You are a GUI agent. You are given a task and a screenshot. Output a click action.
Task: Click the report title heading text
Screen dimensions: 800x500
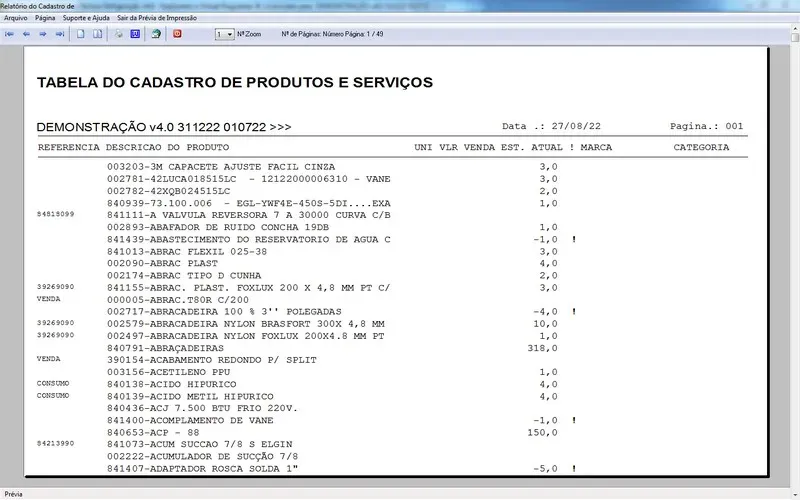(x=235, y=82)
